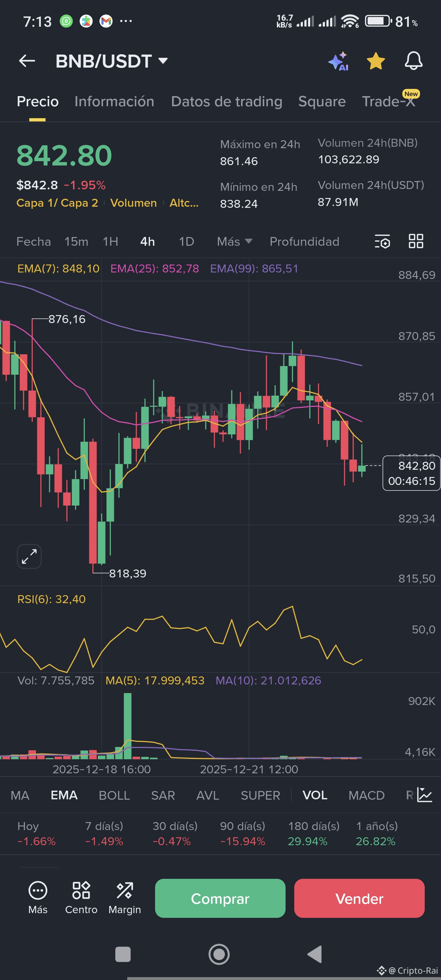Tap the Gmail notification icon in status bar
This screenshot has width=441, height=980.
(x=106, y=21)
